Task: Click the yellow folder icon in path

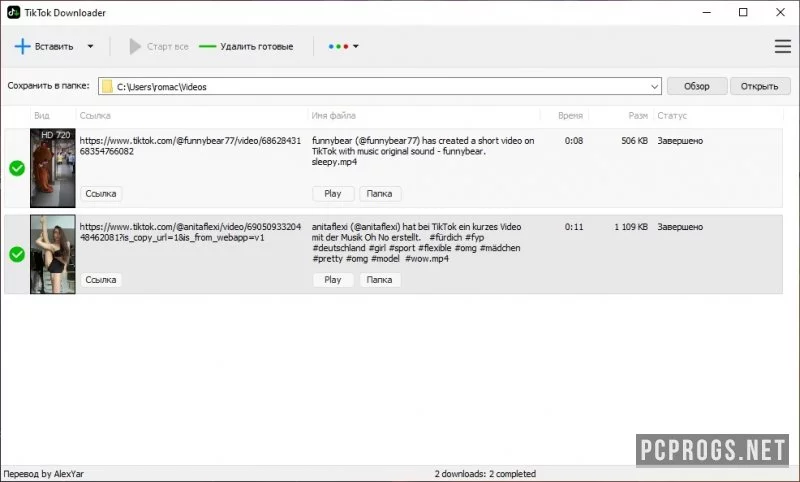Action: [107, 86]
